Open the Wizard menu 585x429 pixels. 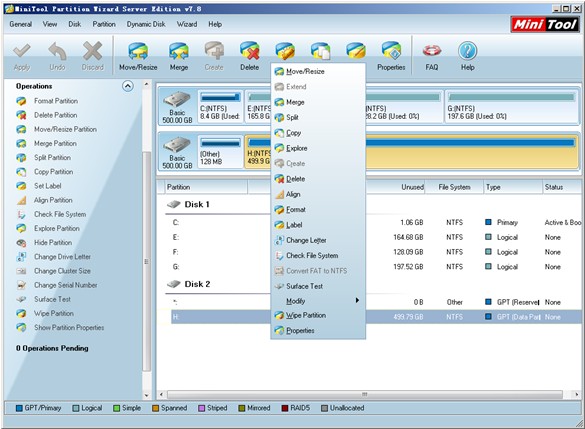click(x=187, y=24)
